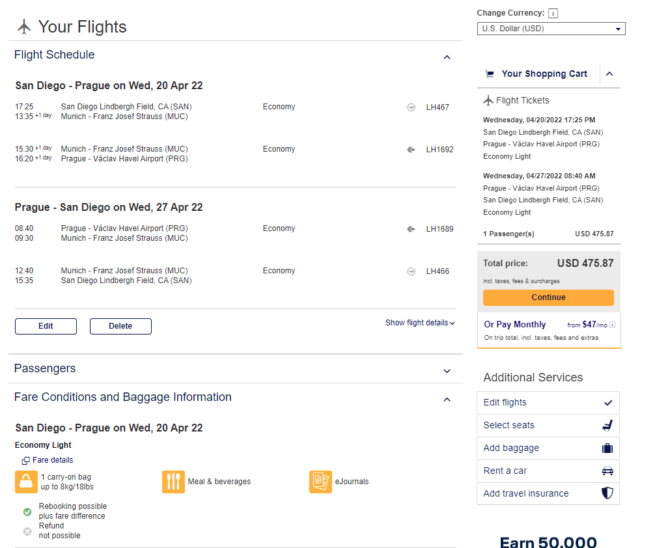Collapse Fare Conditions and Baggage Information
The height and width of the screenshot is (548, 670).
tap(447, 399)
